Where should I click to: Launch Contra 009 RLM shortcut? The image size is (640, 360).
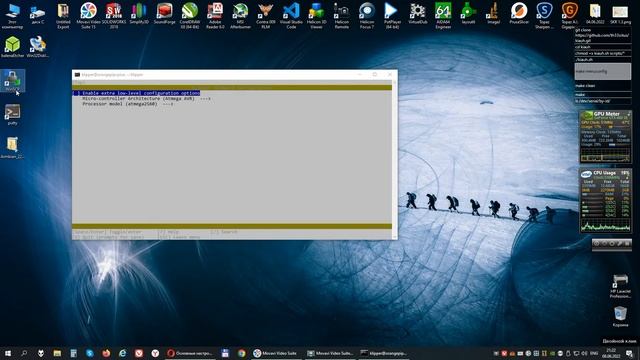pyautogui.click(x=266, y=16)
